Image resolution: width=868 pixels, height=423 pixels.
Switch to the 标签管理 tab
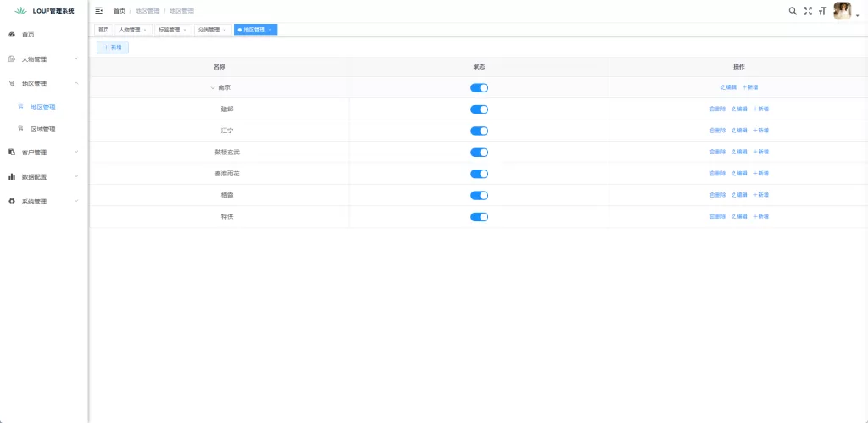click(x=169, y=30)
